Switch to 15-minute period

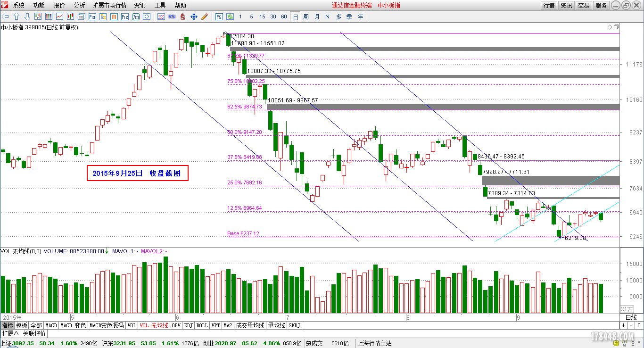point(263,17)
